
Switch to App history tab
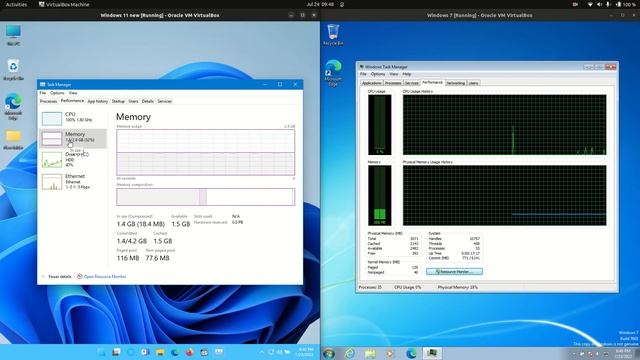[x=98, y=101]
